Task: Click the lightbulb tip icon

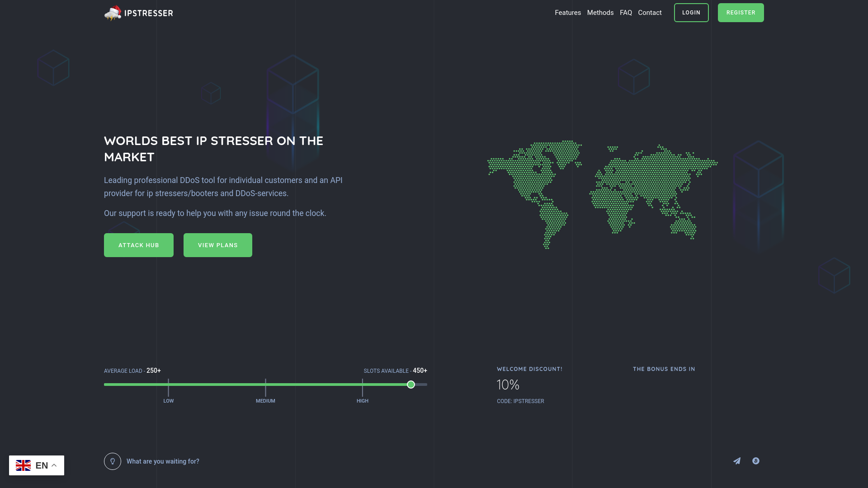Action: click(113, 461)
